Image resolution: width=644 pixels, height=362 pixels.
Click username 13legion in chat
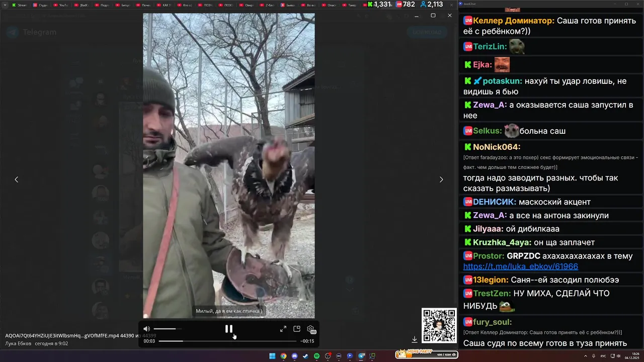point(491,280)
